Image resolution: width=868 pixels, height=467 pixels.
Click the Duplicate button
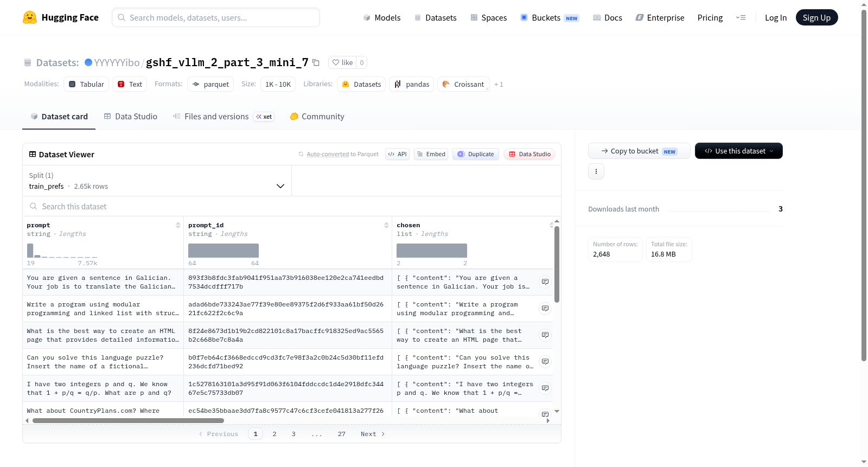coord(476,154)
